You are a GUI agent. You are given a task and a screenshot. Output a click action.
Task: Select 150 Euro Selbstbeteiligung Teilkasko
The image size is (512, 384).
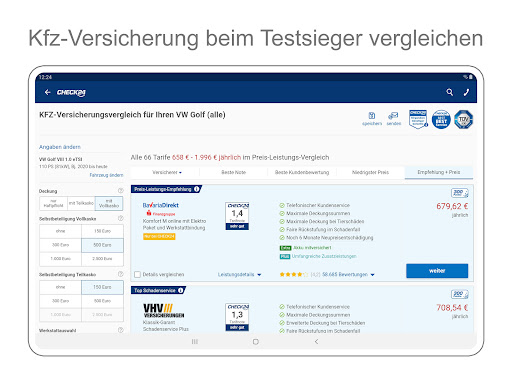(x=102, y=287)
